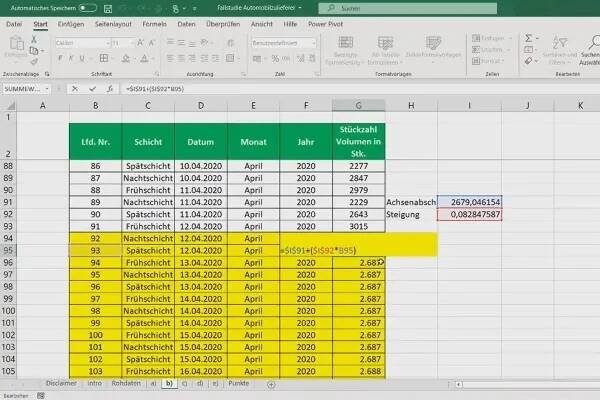Select the Achsenabschnitt value cell 2679,046154
Viewport: 600px width, 400px height.
tap(475, 201)
